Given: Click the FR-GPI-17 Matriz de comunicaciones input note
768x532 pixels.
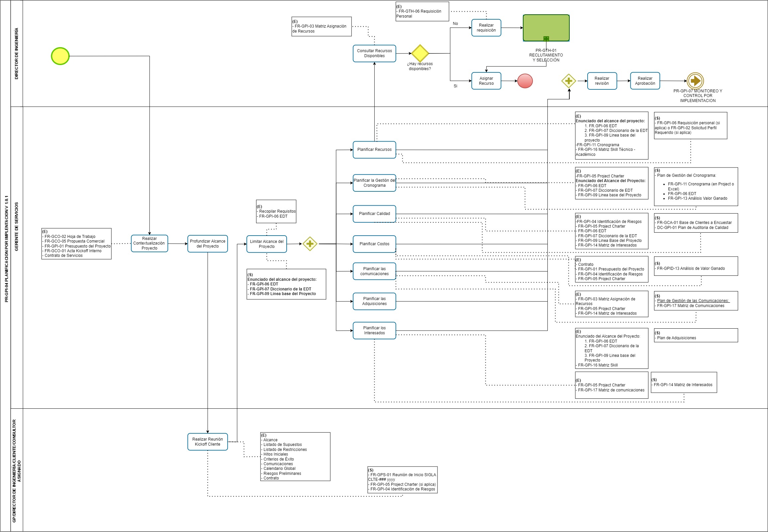Looking at the screenshot, I should (x=612, y=386).
